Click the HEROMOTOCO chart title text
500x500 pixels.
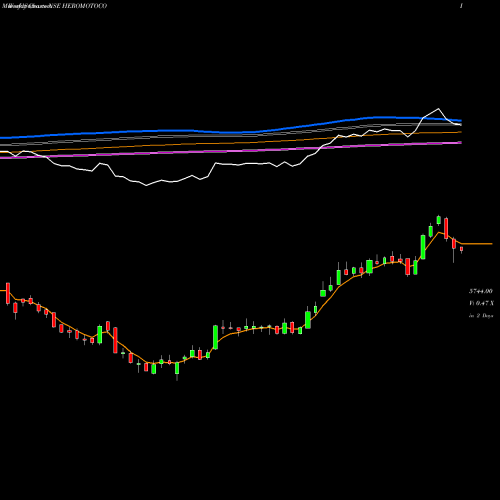(x=54, y=6)
